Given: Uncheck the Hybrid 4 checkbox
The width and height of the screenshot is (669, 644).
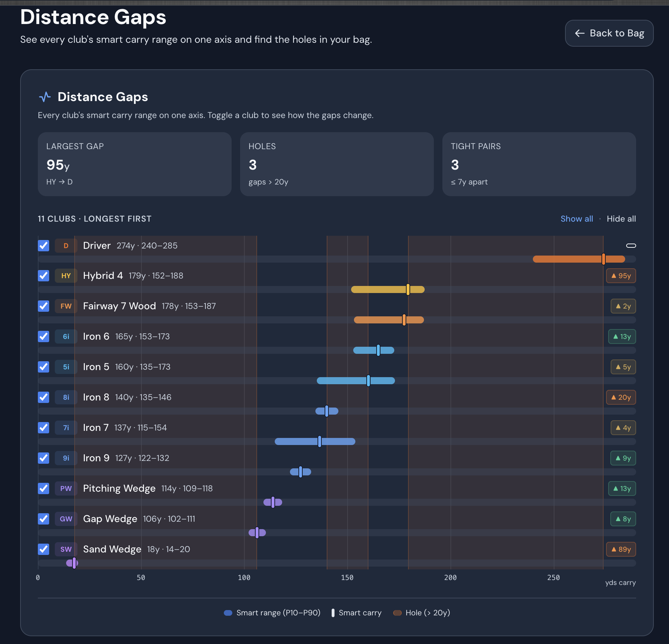Looking at the screenshot, I should coord(43,276).
